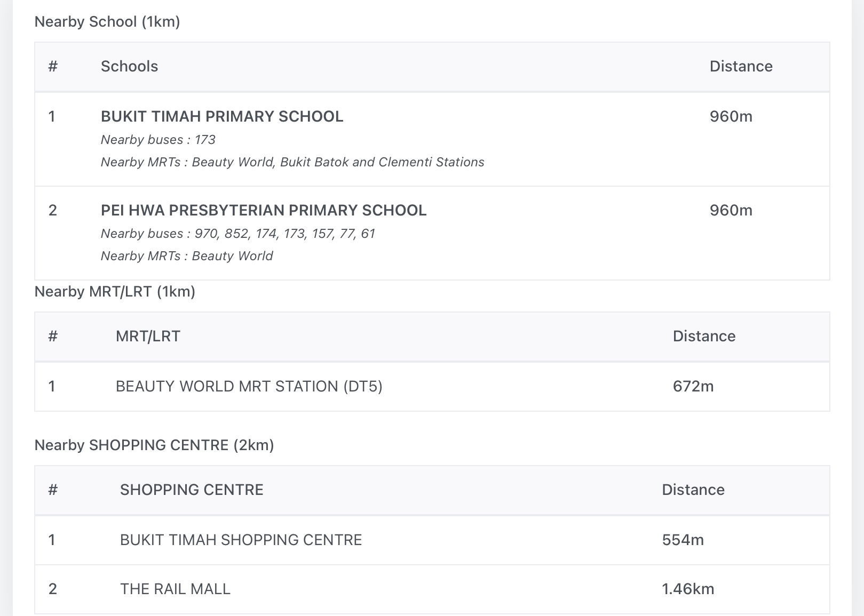864x616 pixels.
Task: Click Distance header in shopping centre table
Action: [693, 490]
